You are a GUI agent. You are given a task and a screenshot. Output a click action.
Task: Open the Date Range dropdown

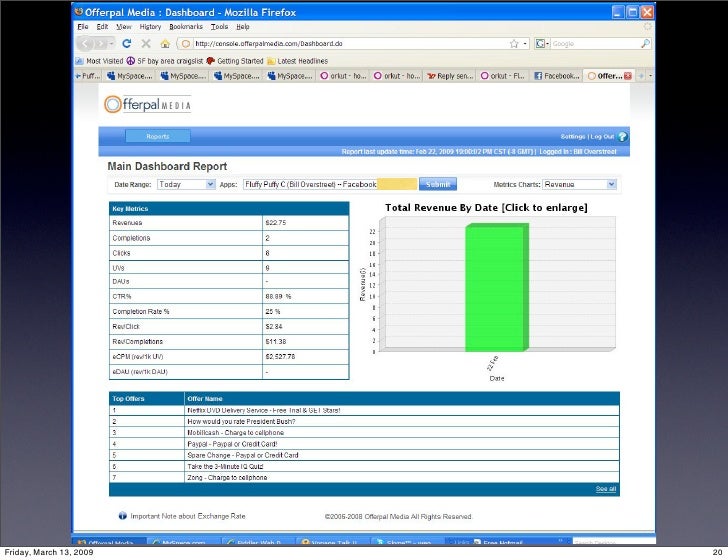(185, 184)
